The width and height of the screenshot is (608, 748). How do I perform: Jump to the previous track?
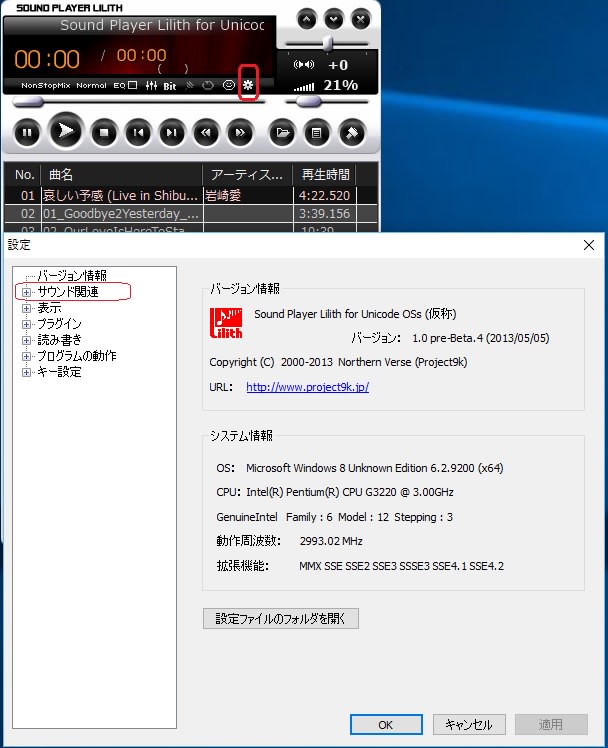tap(138, 133)
